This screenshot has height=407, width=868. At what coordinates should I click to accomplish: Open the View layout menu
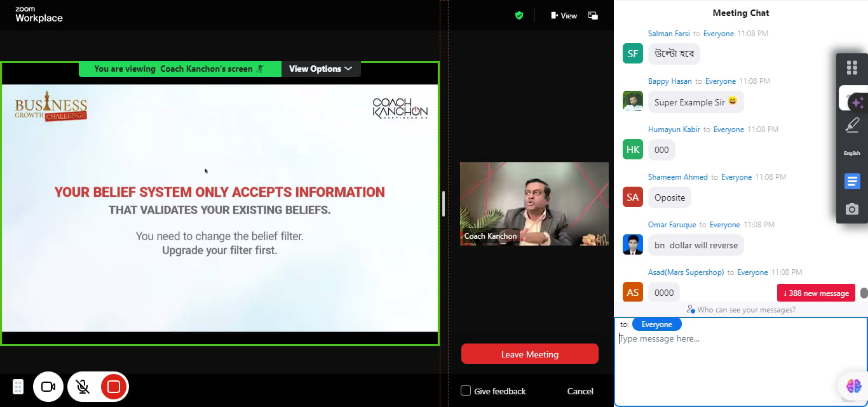pos(564,15)
